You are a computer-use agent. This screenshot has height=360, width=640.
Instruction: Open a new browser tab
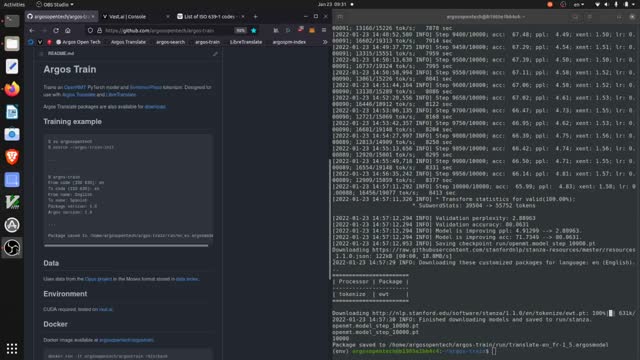256,17
